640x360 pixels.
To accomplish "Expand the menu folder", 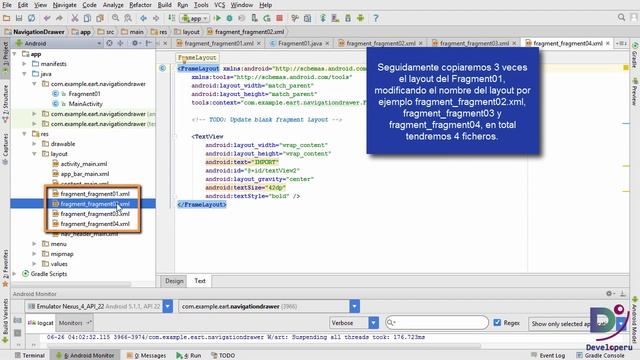I will tap(35, 244).
